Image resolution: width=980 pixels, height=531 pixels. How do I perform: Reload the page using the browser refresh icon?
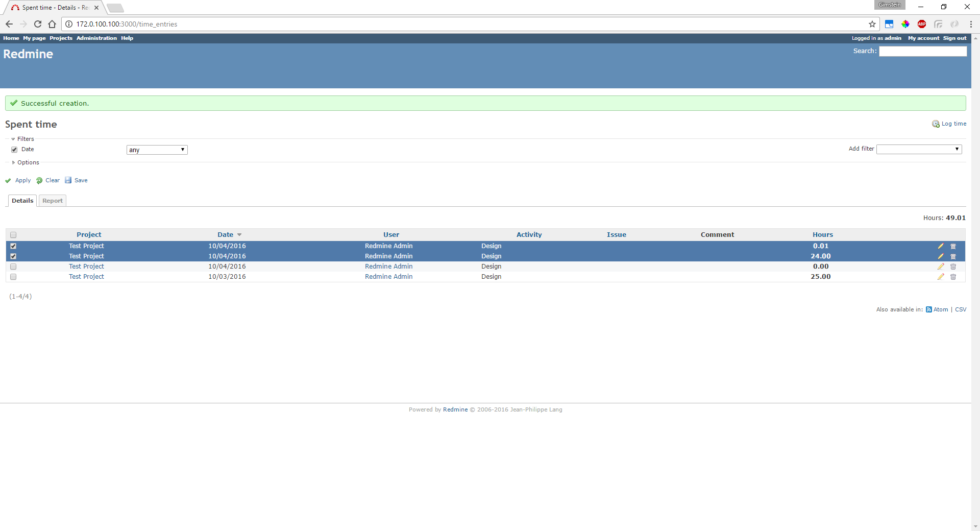coord(38,24)
